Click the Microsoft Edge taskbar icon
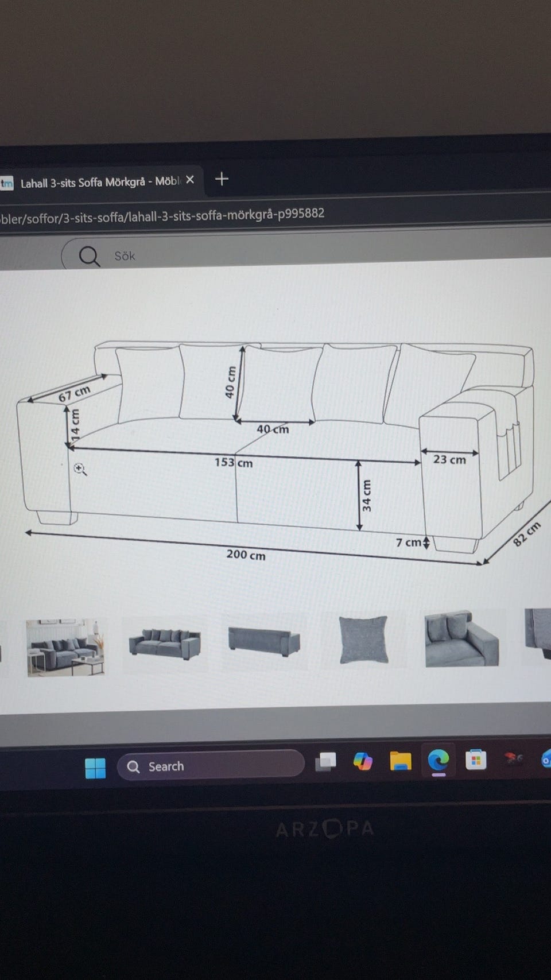The height and width of the screenshot is (980, 551). click(x=439, y=760)
